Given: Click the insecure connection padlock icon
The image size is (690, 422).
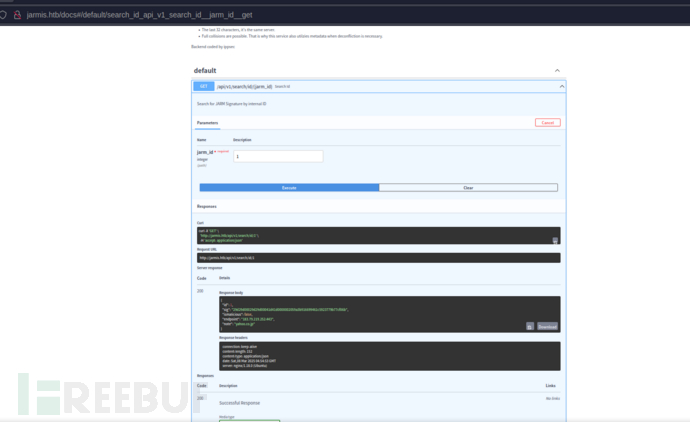Looking at the screenshot, I should tap(17, 15).
